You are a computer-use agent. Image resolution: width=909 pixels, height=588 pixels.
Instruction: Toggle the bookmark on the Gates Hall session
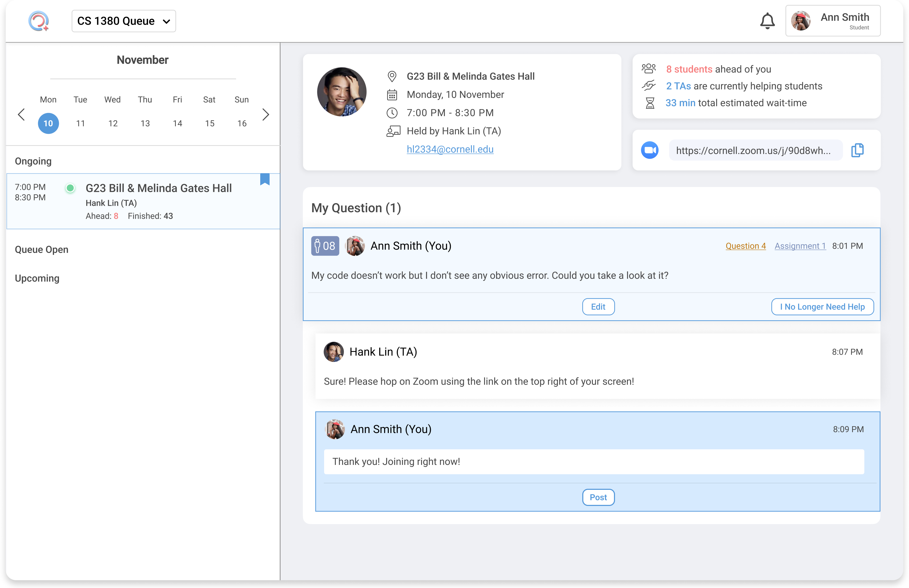[x=265, y=179]
